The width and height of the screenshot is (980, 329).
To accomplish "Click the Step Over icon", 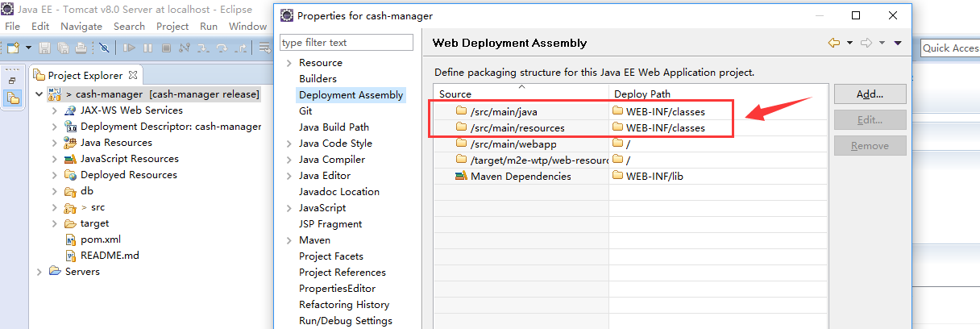I will point(223,48).
